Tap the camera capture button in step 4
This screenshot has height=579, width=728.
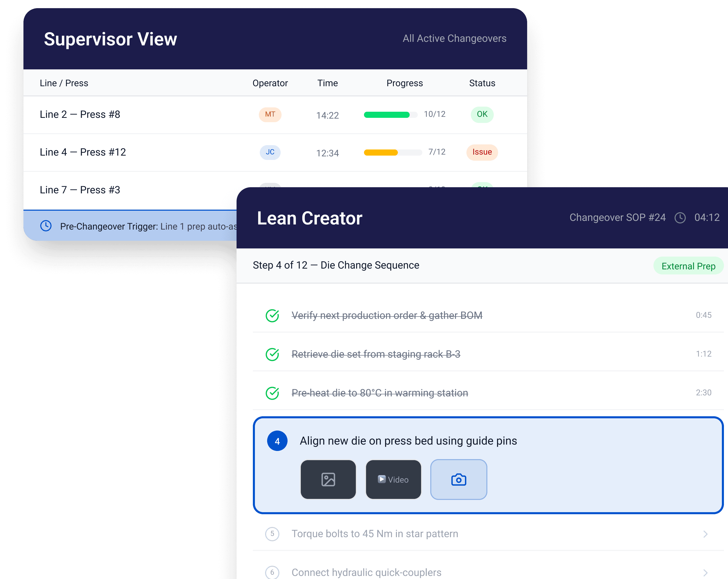(x=458, y=479)
